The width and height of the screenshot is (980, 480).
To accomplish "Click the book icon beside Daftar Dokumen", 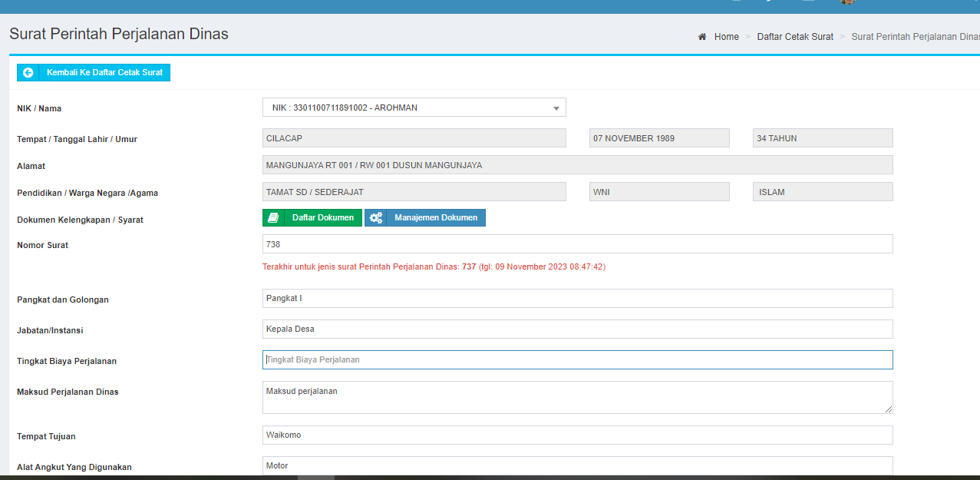I will click(273, 218).
